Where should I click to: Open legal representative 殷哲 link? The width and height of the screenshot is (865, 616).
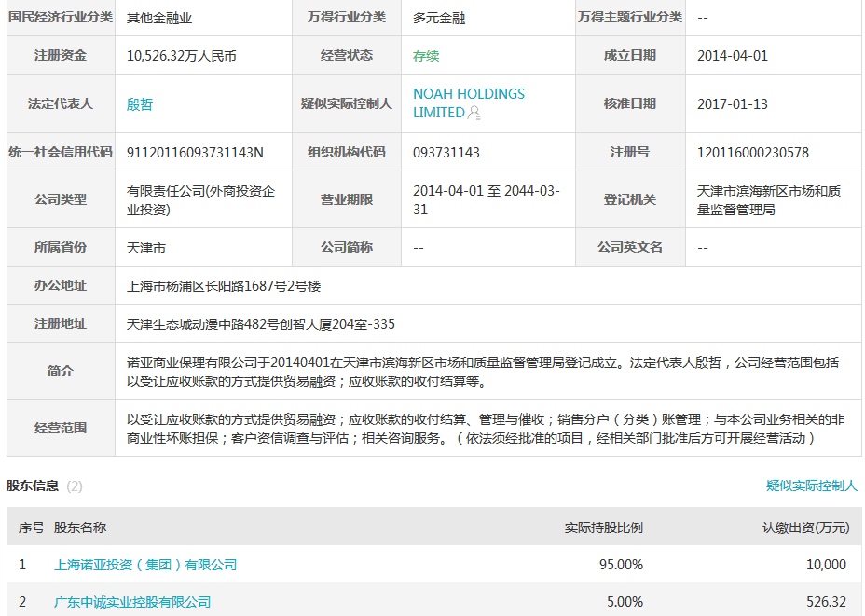coord(140,104)
